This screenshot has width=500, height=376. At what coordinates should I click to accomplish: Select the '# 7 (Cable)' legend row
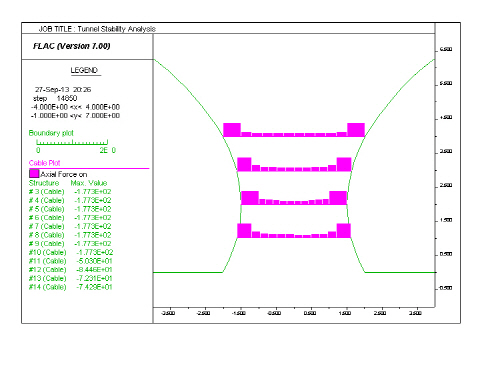point(70,226)
